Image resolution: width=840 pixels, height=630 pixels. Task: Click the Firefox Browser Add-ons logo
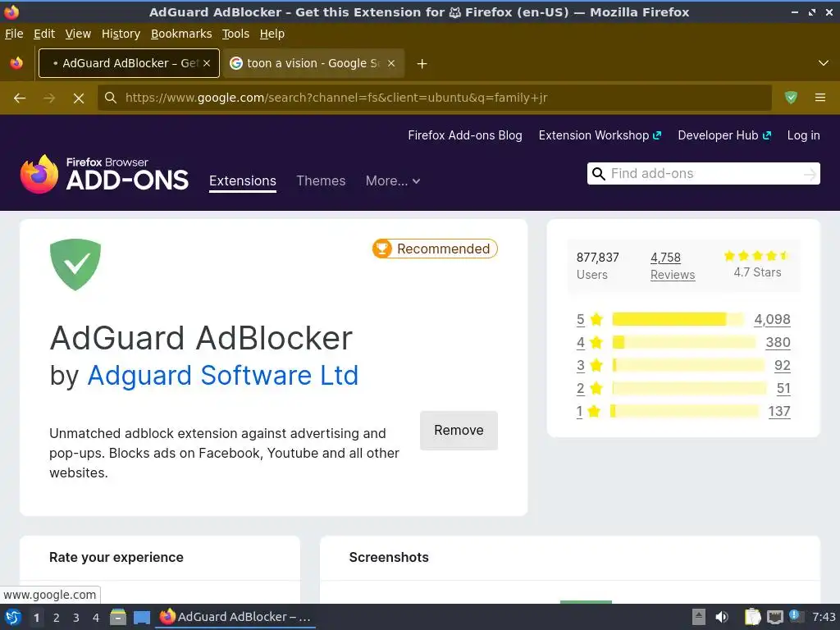104,174
